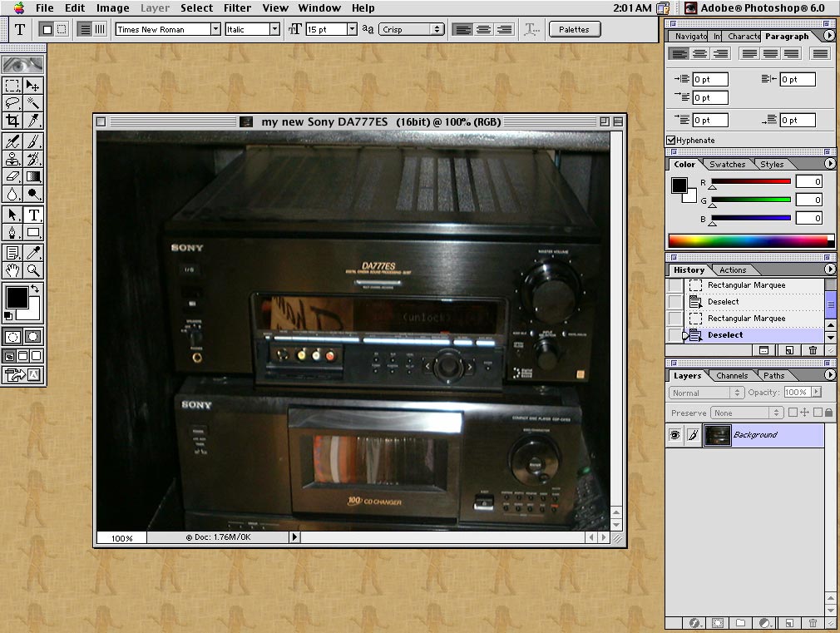Click the foreground color swatch in toolbox
Screen dimensions: 840x633
tap(17, 298)
